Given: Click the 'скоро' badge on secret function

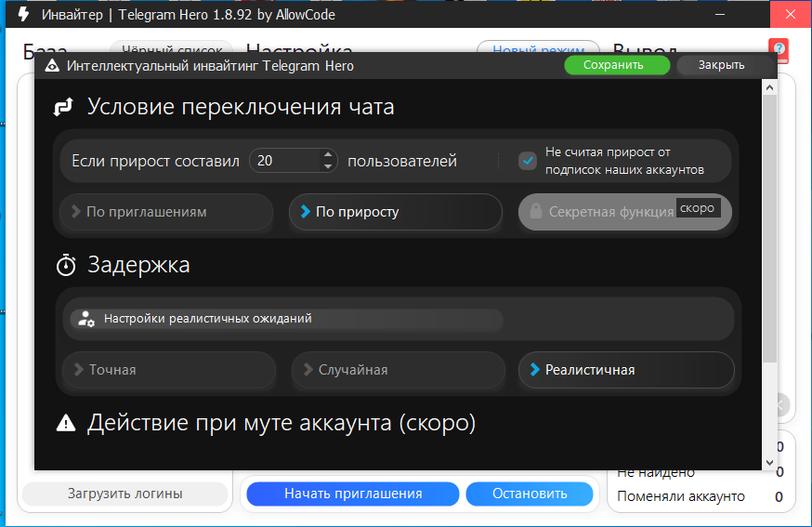Looking at the screenshot, I should [698, 208].
